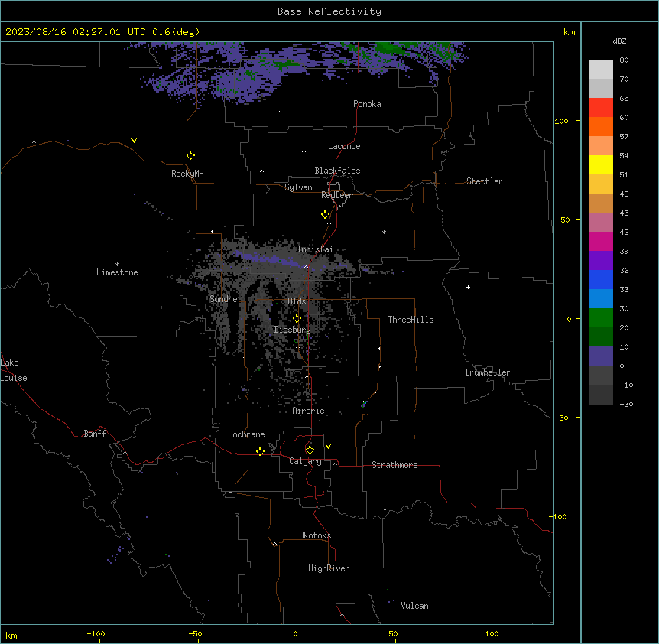This screenshot has height=644, width=659.
Task: Click the Didsbury town label
Action: 293,330
